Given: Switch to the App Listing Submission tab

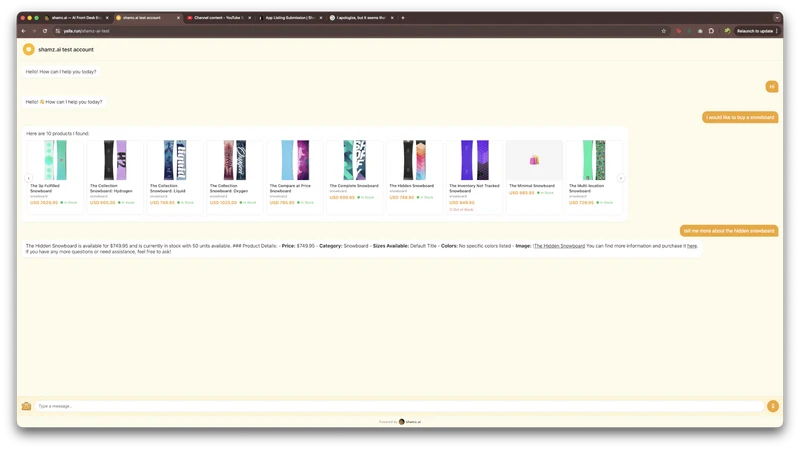Looking at the screenshot, I should (290, 18).
